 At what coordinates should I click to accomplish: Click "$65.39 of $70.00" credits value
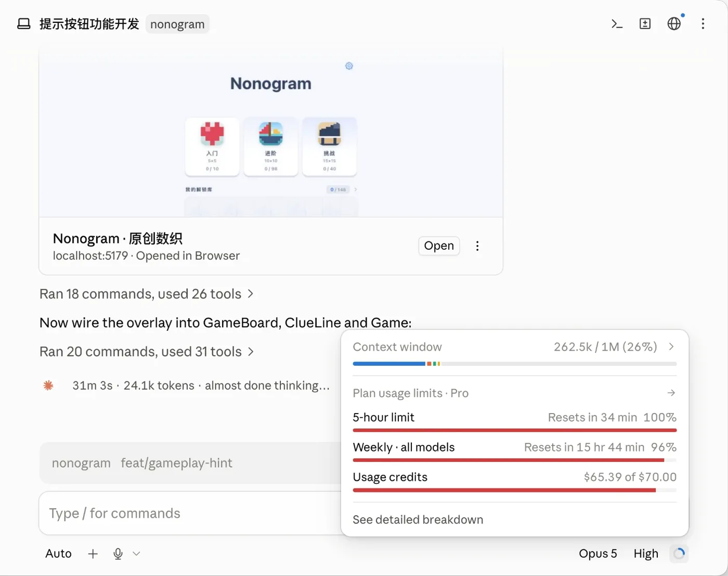(630, 477)
